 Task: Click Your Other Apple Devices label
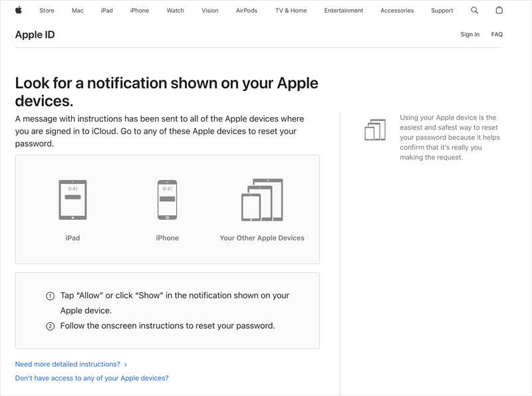262,238
